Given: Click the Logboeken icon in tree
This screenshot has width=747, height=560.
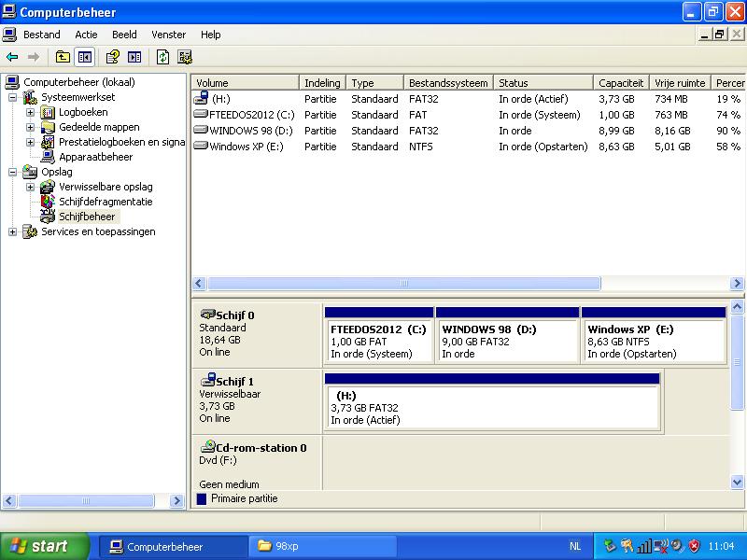Looking at the screenshot, I should point(48,112).
